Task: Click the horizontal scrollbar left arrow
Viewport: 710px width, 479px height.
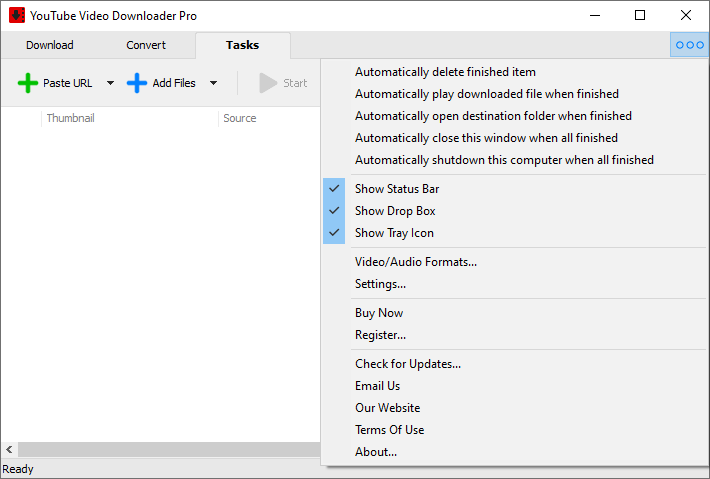Action: click(x=9, y=450)
